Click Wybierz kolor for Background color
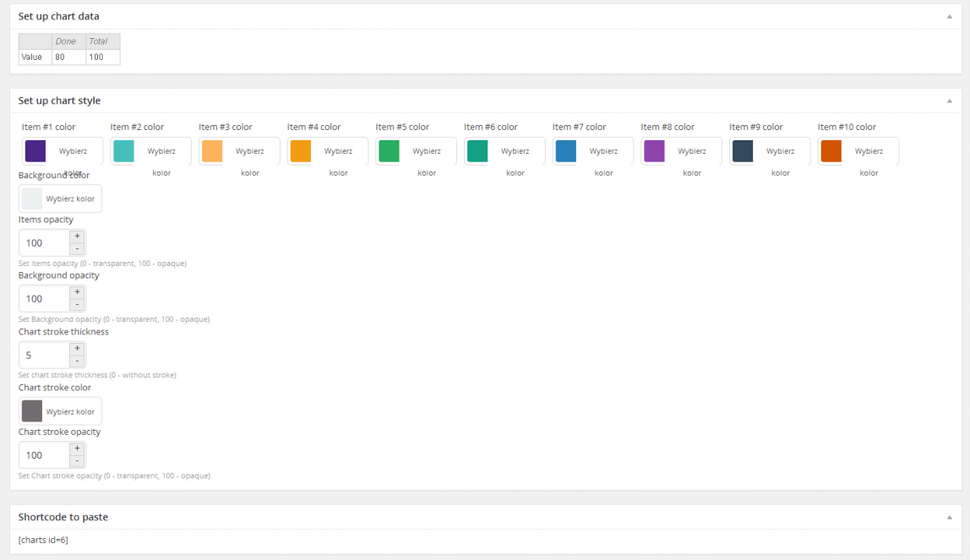This screenshot has width=970, height=560. tap(70, 199)
